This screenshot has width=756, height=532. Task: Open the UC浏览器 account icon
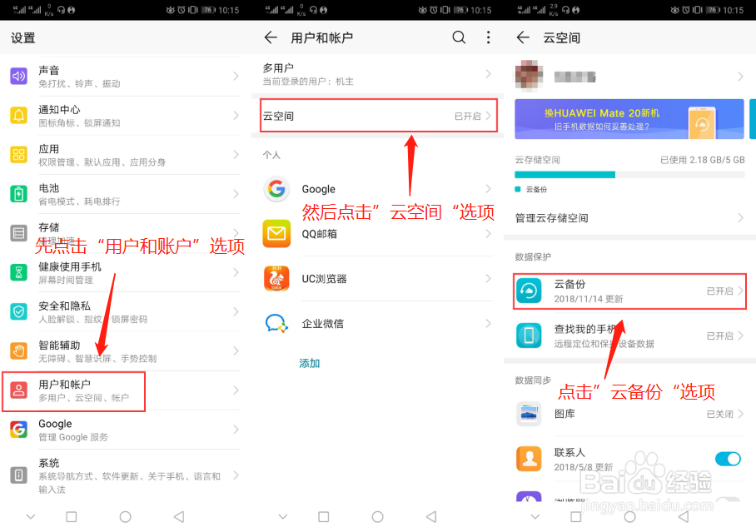click(x=276, y=278)
